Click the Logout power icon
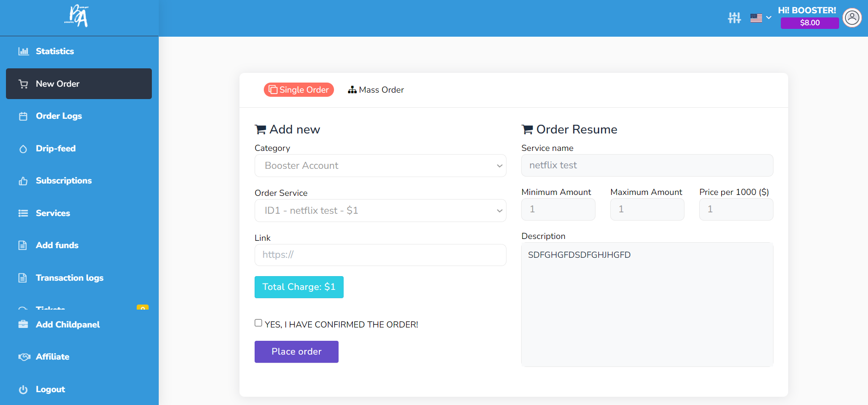 tap(23, 389)
